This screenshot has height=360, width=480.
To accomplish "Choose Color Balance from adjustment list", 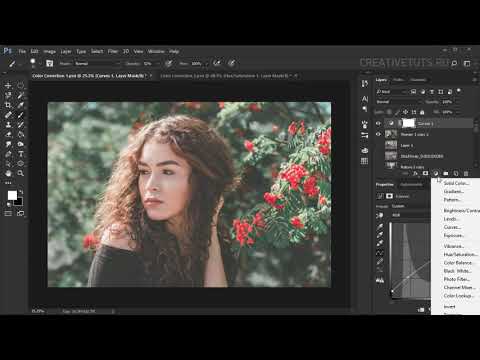I will tap(457, 263).
